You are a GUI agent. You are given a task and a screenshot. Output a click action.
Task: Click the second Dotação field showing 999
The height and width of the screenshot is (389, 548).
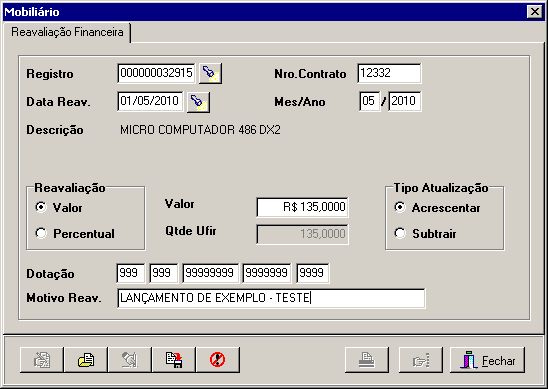pyautogui.click(x=164, y=273)
